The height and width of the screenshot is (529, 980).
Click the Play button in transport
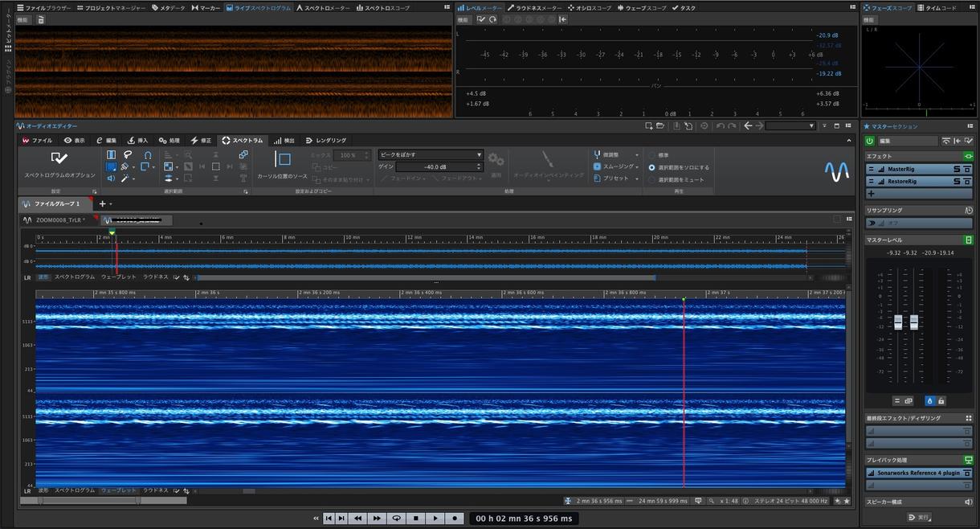(435, 519)
